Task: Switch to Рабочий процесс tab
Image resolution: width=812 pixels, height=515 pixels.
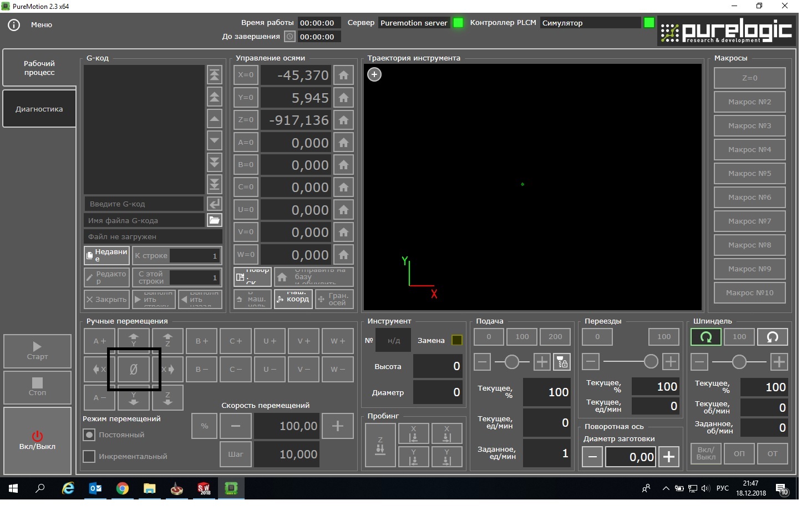Action: 39,68
